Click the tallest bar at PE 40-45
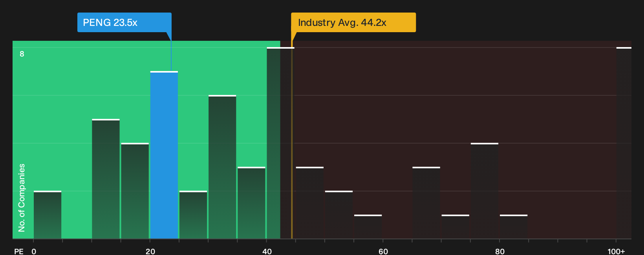Viewport: 644px width, 255px height. (x=280, y=143)
